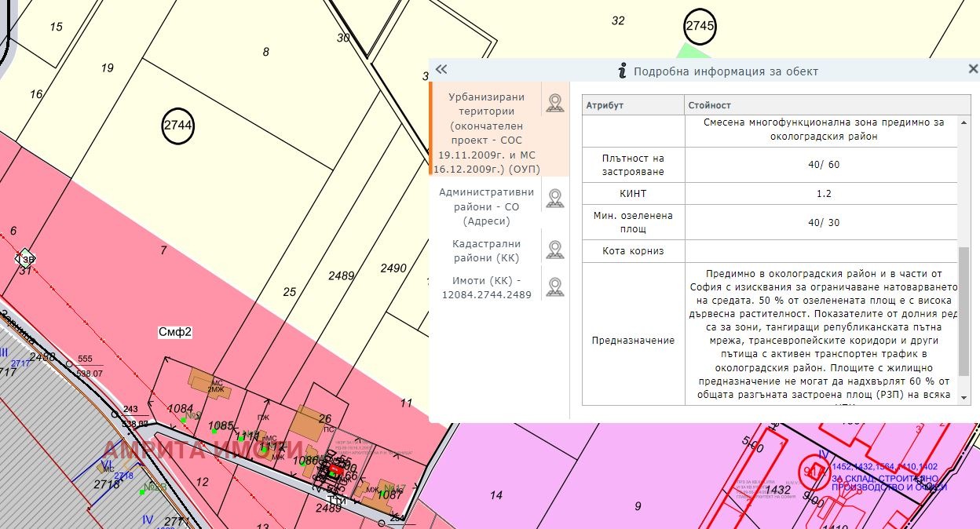980x529 pixels.
Task: Open Административни райони - СО (Адреси) entry
Action: pos(486,206)
